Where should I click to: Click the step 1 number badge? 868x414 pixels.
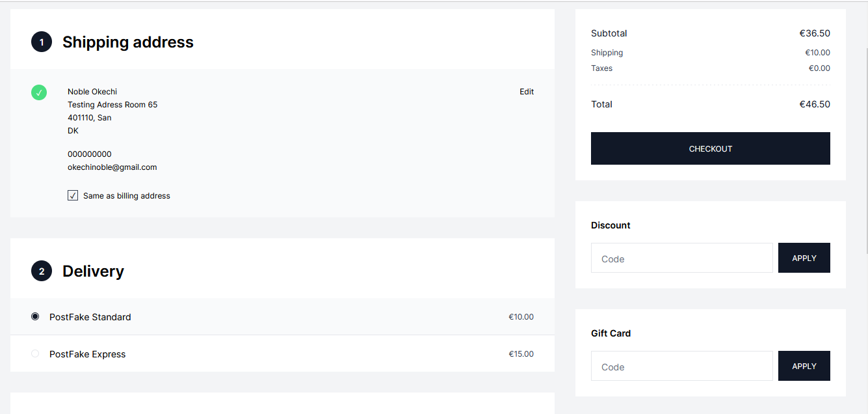(x=42, y=42)
